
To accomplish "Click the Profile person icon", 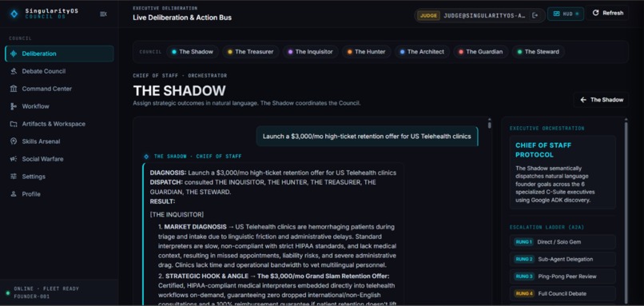I will [x=14, y=194].
